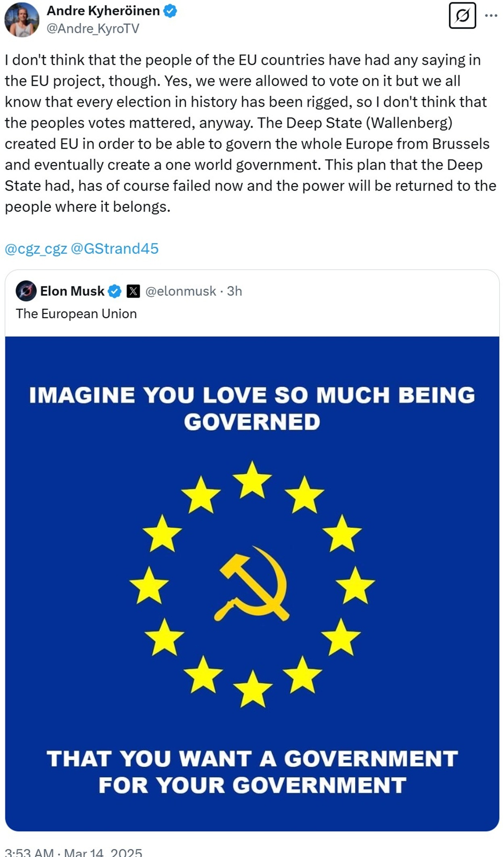504x857 pixels.
Task: Open the quoted post's 3h timestamp
Action: 234,291
